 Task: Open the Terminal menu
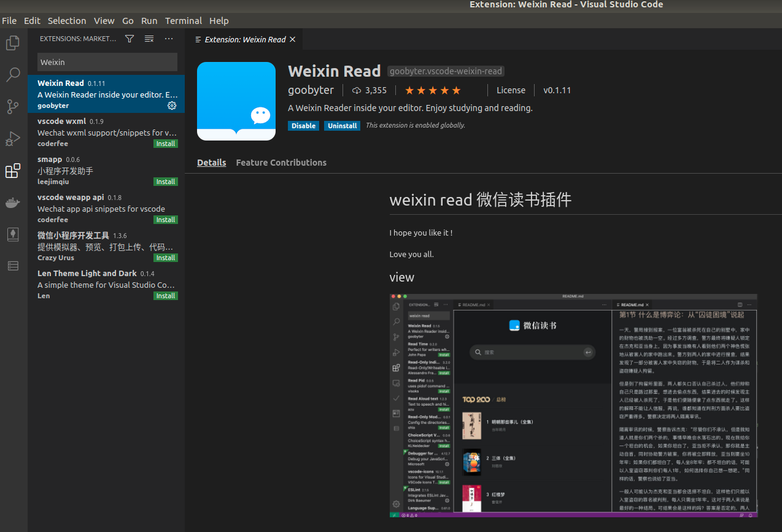183,20
